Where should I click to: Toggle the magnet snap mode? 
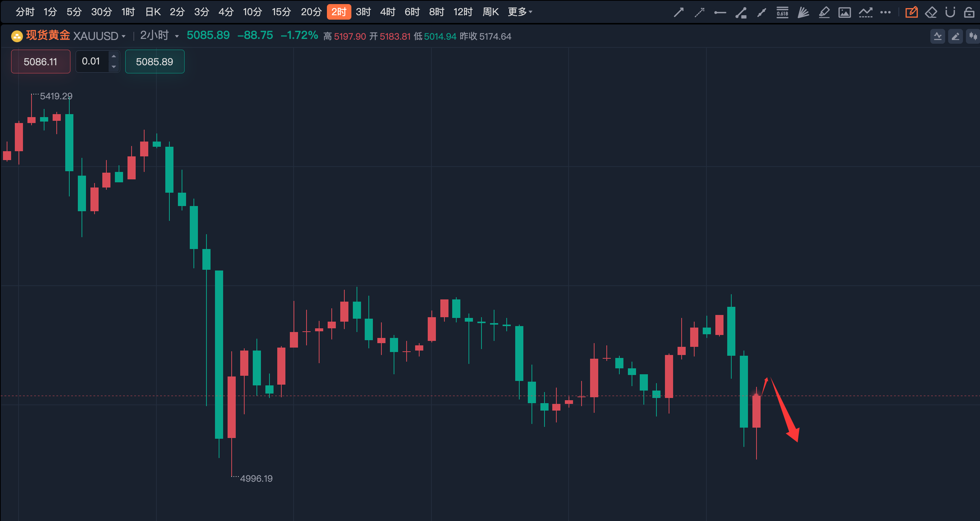[950, 13]
